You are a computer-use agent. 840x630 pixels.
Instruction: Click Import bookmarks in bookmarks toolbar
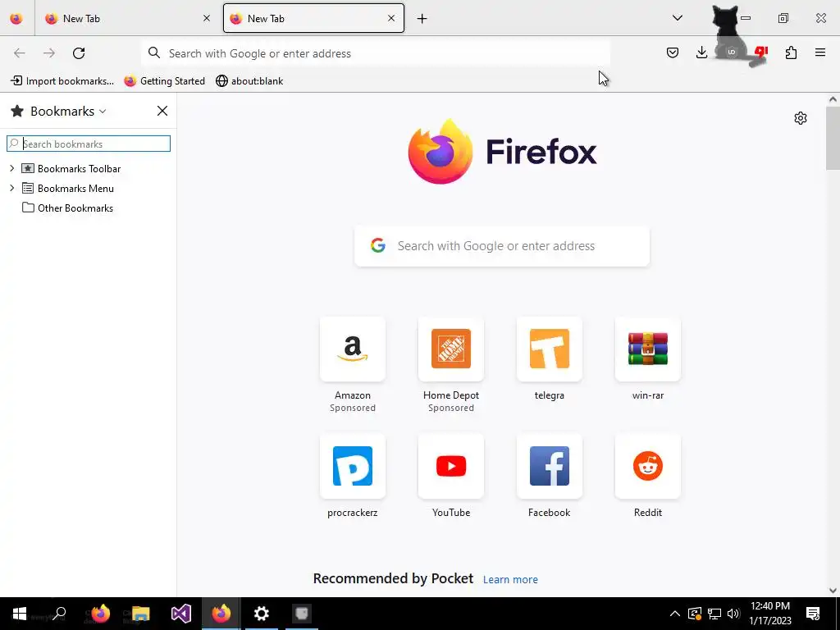point(62,81)
